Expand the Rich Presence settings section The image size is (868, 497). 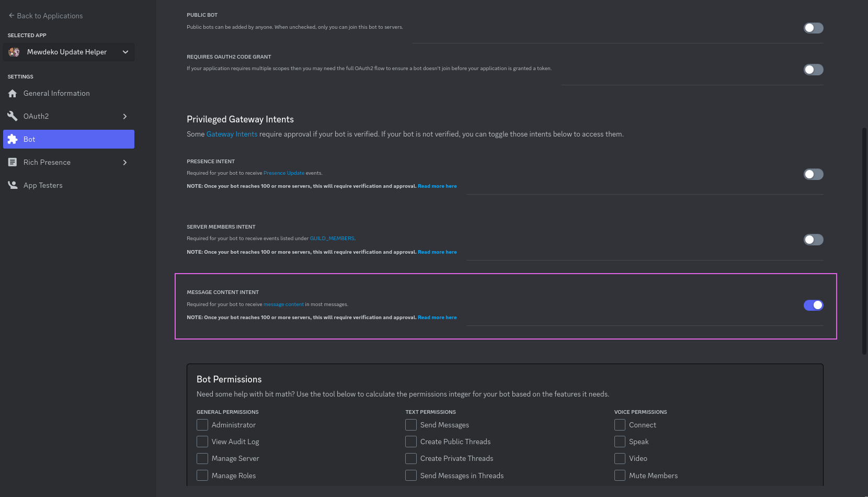[x=125, y=162]
